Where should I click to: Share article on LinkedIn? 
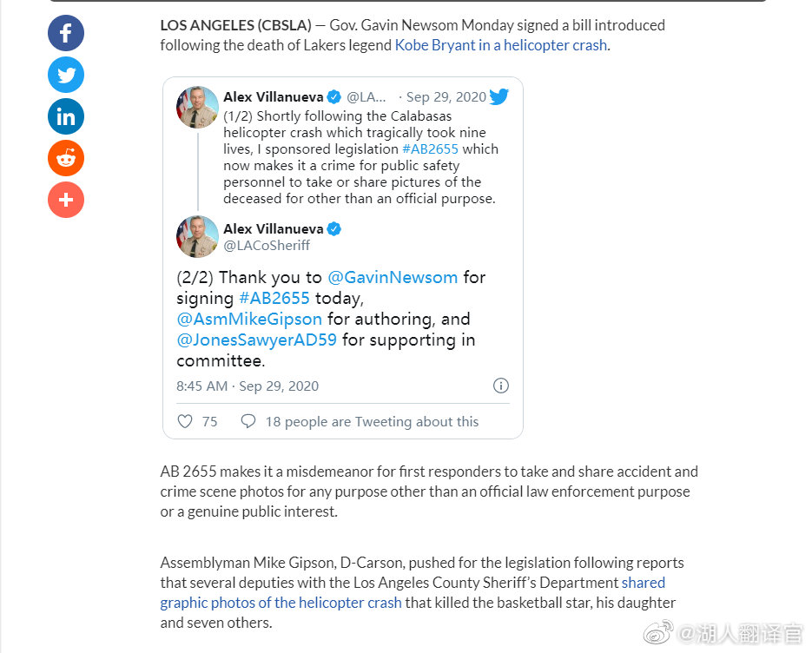(x=66, y=116)
